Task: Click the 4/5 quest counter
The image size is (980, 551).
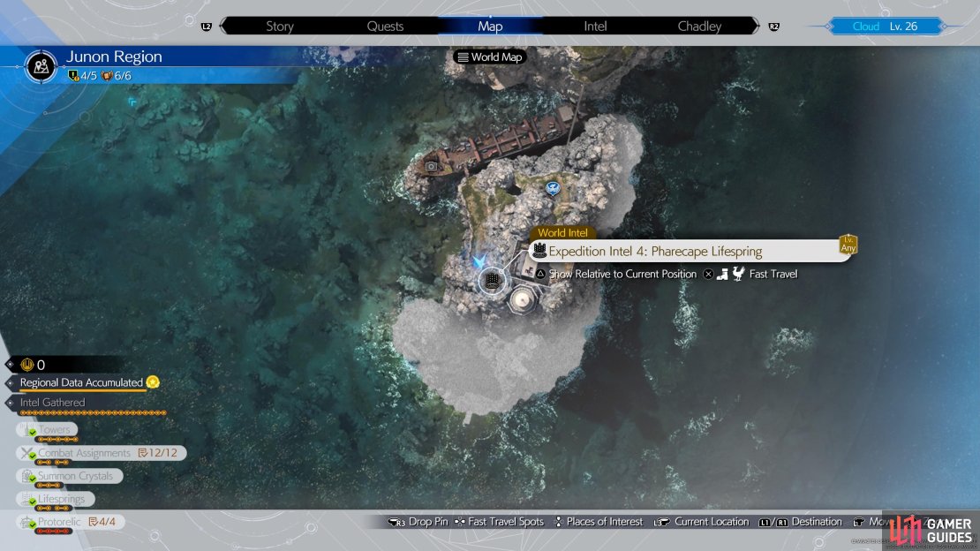Action: [83, 76]
